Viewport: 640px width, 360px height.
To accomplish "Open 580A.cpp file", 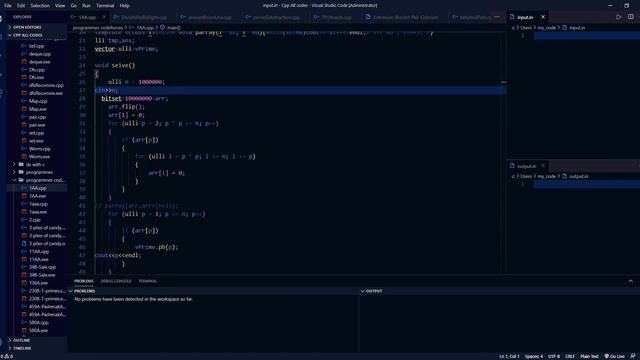I will pos(38,322).
